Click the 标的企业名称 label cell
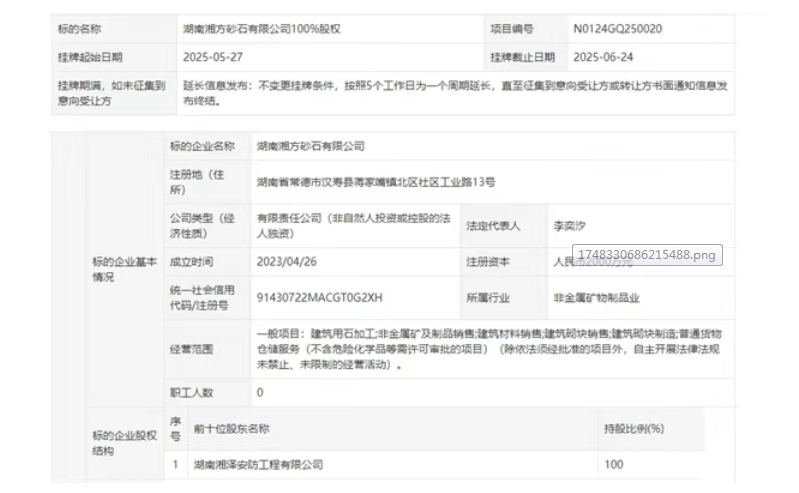The width and height of the screenshot is (799, 493). click(202, 146)
